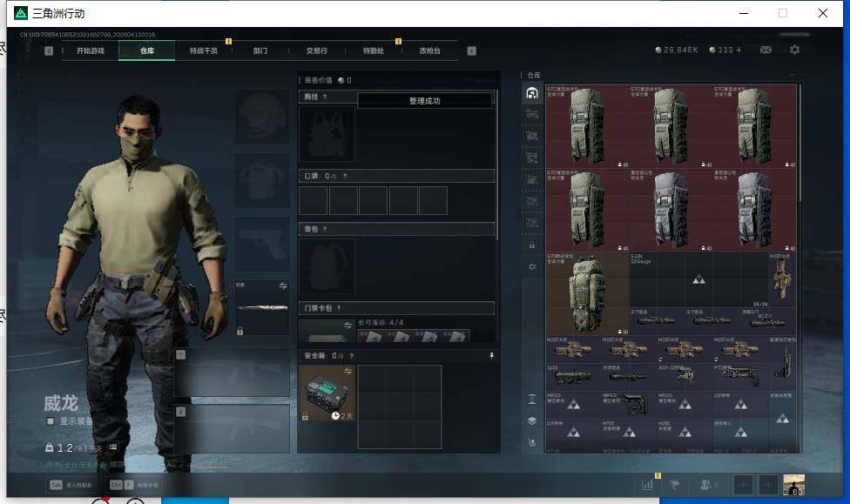View battle statistics icon on the bottom bar
This screenshot has width=850, height=504.
(648, 485)
